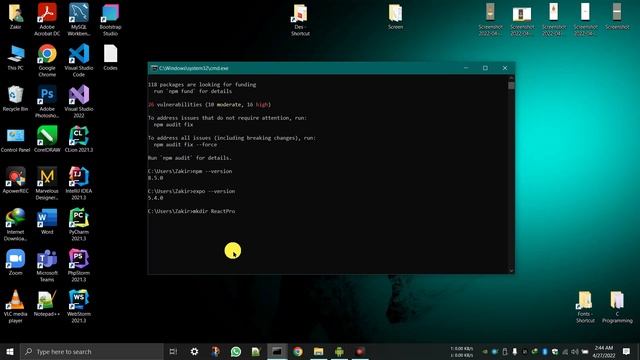
Task: Open the Screen folder on desktop
Action: tap(395, 17)
